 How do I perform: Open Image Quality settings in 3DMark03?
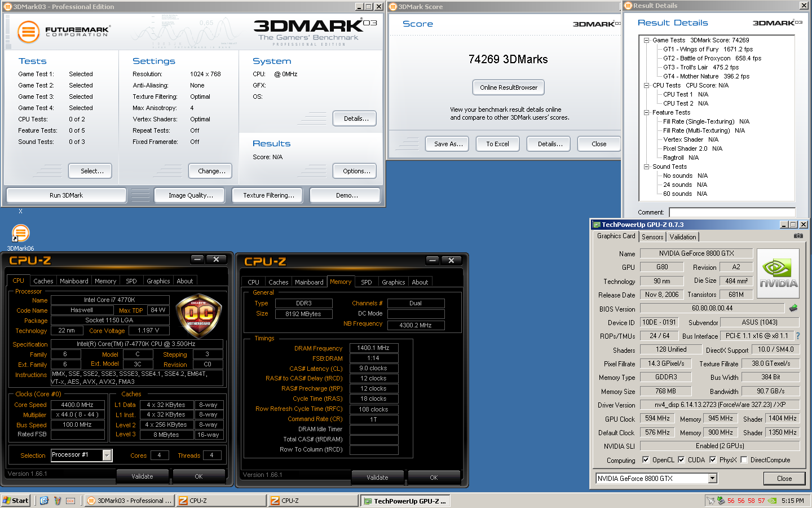[x=191, y=195]
